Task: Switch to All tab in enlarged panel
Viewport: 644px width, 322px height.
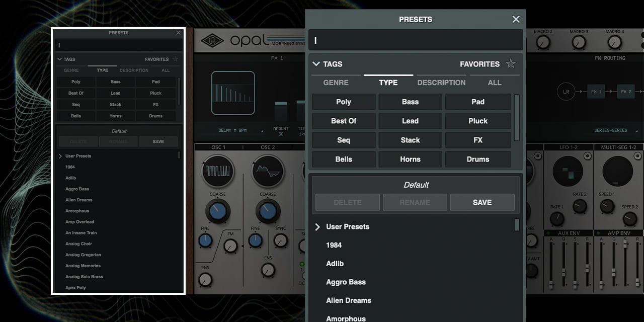Action: pyautogui.click(x=495, y=83)
